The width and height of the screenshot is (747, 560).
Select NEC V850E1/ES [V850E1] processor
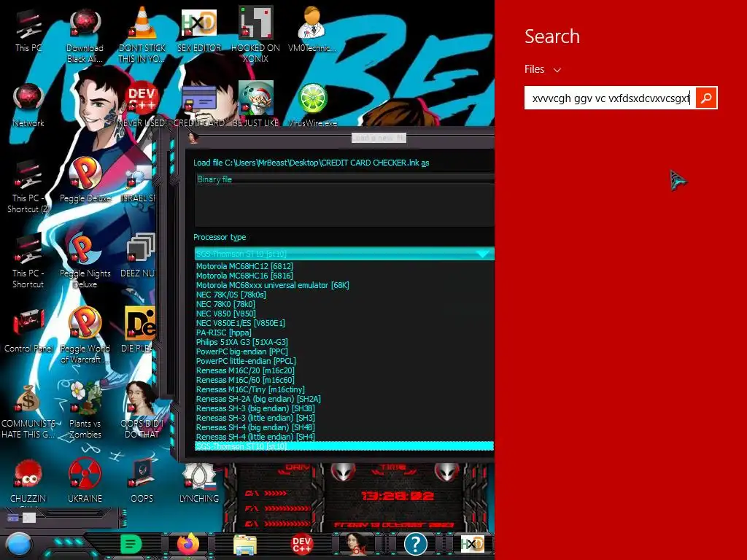click(344, 323)
